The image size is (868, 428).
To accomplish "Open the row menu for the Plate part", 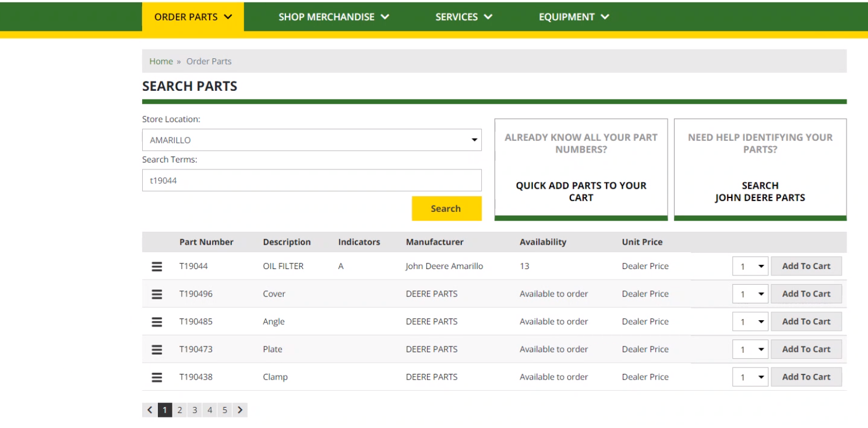I will (x=158, y=349).
